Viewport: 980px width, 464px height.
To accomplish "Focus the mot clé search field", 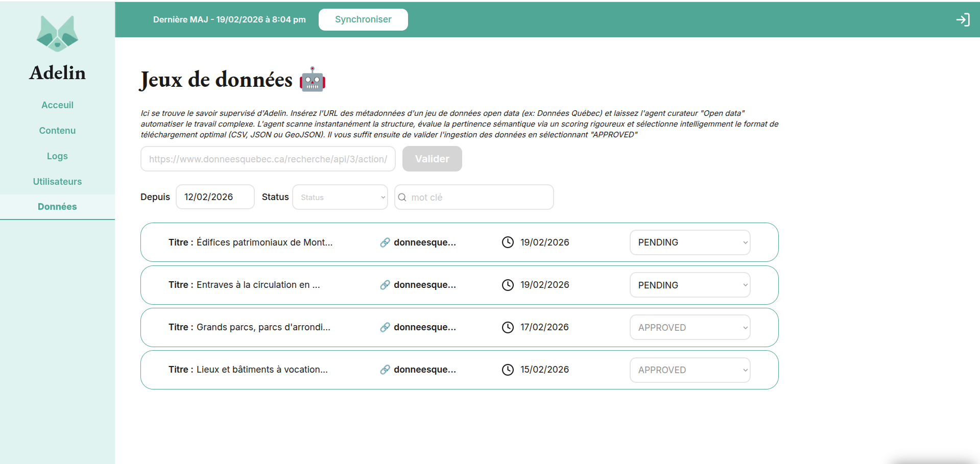I will (474, 197).
